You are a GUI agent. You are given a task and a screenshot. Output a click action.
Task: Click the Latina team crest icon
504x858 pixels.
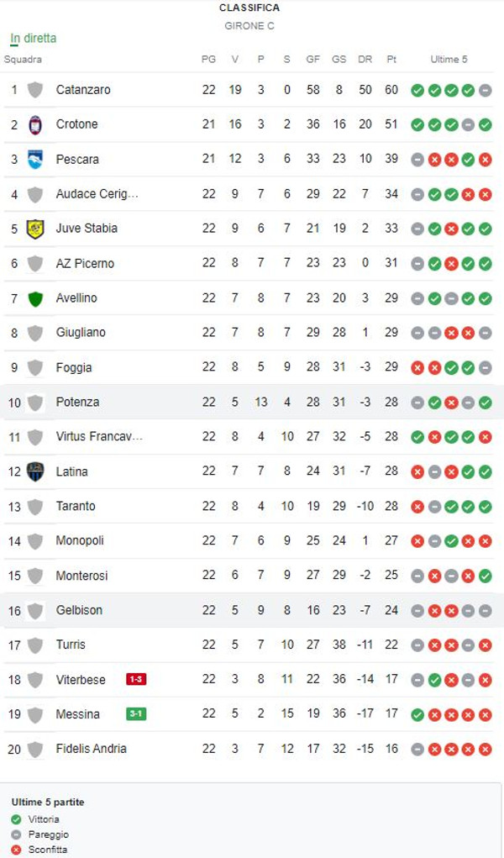coord(35,471)
